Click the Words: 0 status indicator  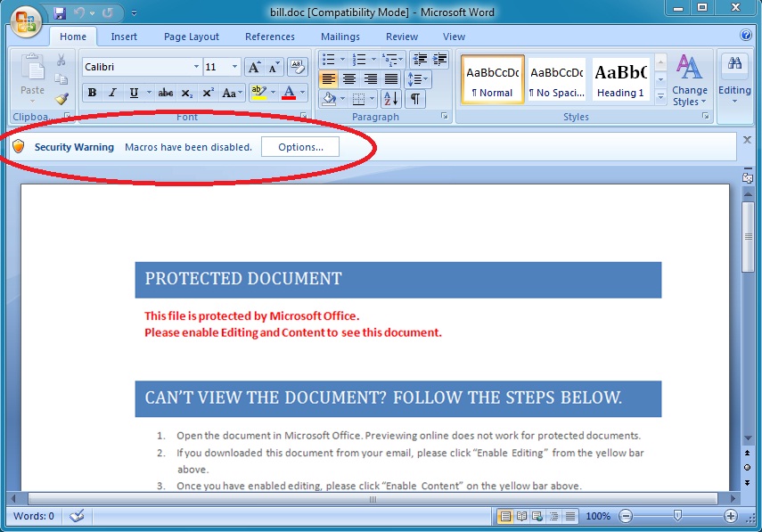click(x=34, y=516)
